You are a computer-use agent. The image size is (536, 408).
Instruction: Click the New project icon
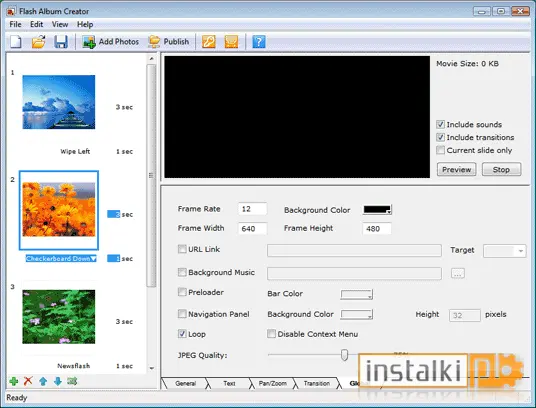coord(16,42)
